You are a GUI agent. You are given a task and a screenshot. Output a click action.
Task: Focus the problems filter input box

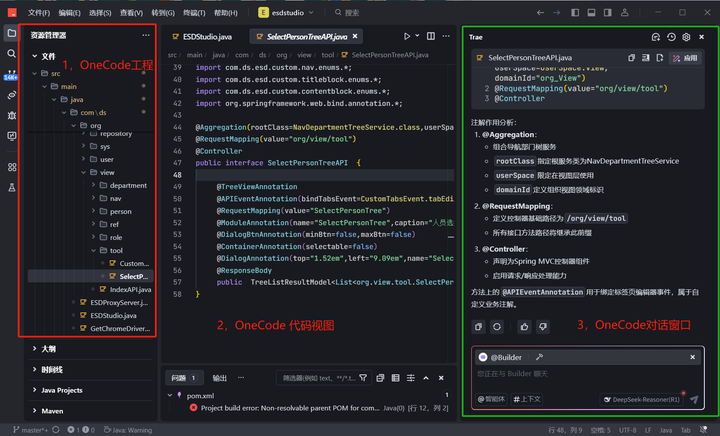coord(319,378)
